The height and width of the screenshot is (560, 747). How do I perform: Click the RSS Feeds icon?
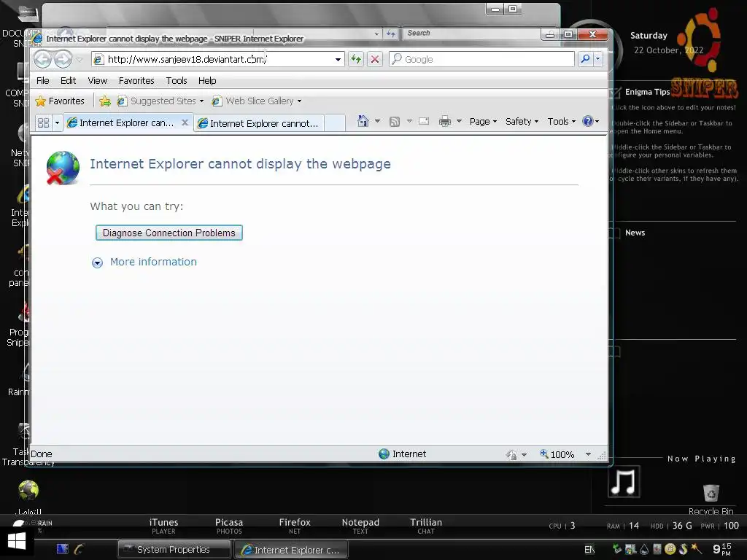tap(395, 122)
